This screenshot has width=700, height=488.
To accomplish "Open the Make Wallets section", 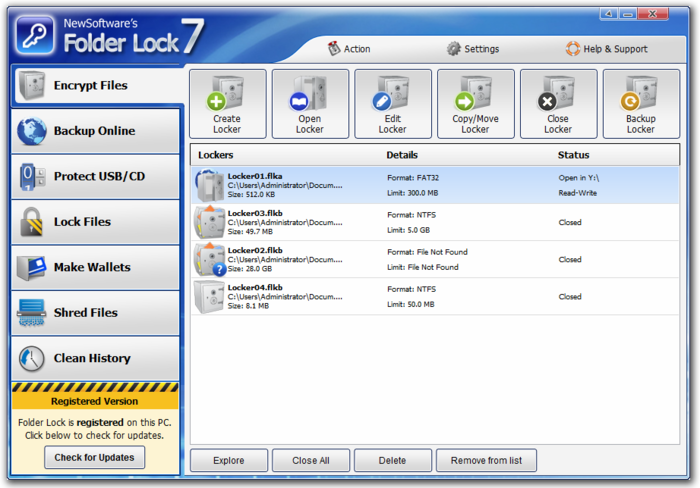I will tap(96, 267).
